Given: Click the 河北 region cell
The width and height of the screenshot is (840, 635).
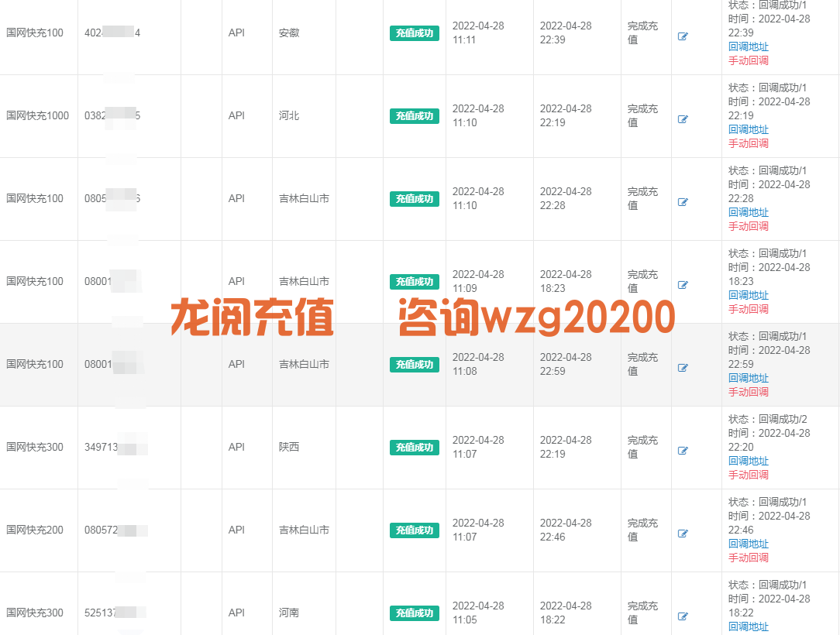Looking at the screenshot, I should coord(289,115).
